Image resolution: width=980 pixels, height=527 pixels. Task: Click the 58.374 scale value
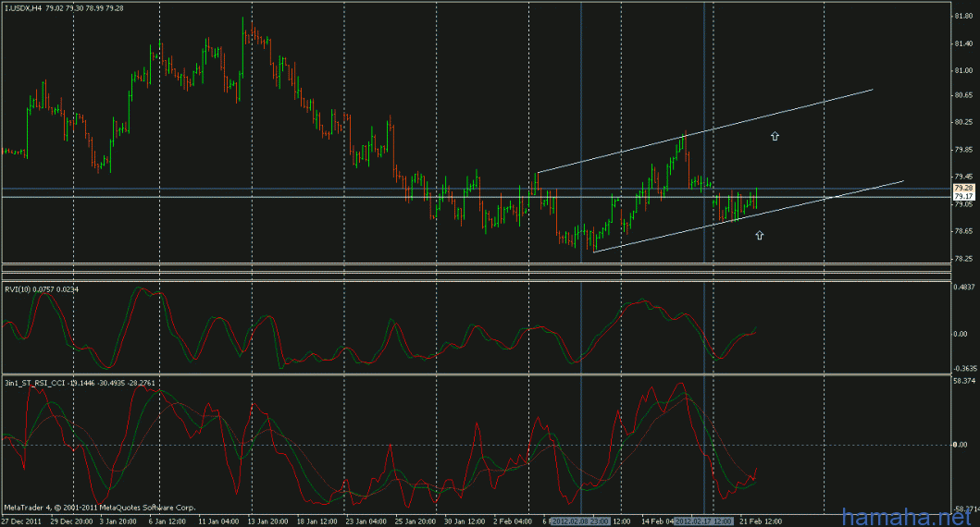coord(964,380)
